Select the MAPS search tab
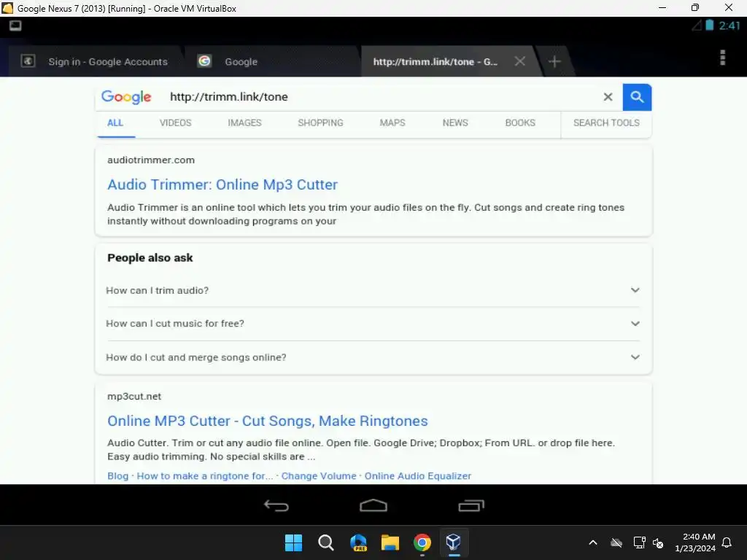Image resolution: width=747 pixels, height=560 pixels. coord(392,122)
